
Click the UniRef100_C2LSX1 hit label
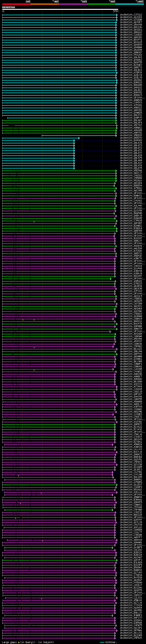(131, 597)
